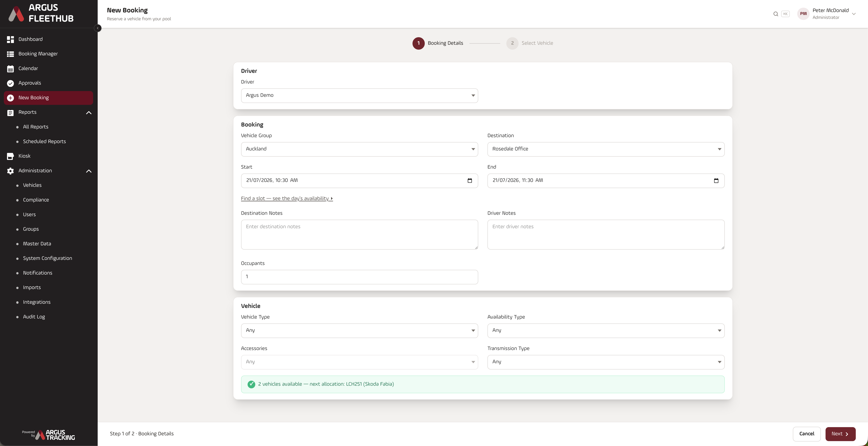Click the step 1 Booking Details circle
The height and width of the screenshot is (446, 868).
[418, 43]
